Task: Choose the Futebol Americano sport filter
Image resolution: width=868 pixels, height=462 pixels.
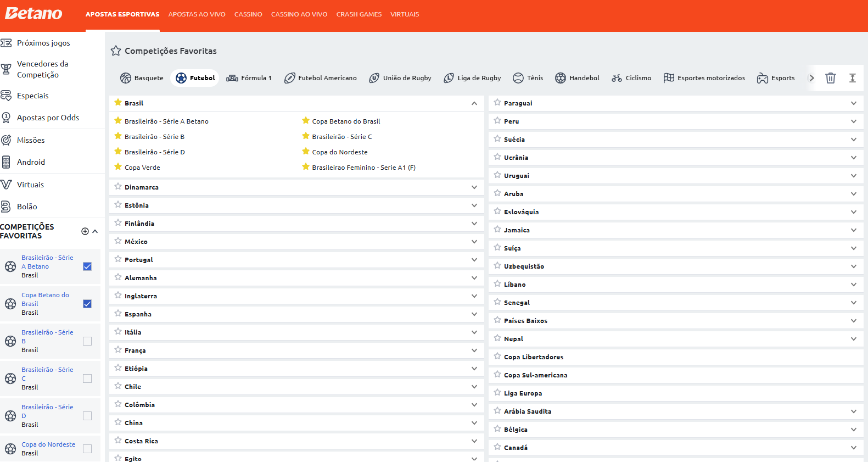Action: point(321,78)
